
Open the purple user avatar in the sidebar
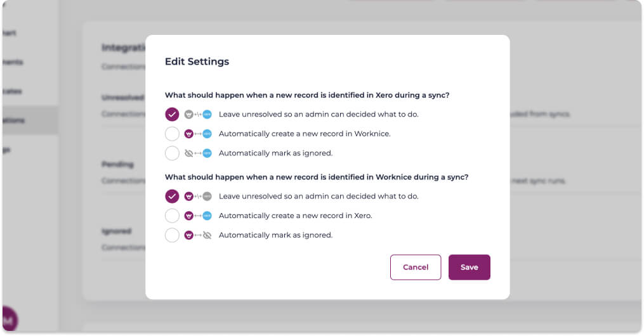9,320
